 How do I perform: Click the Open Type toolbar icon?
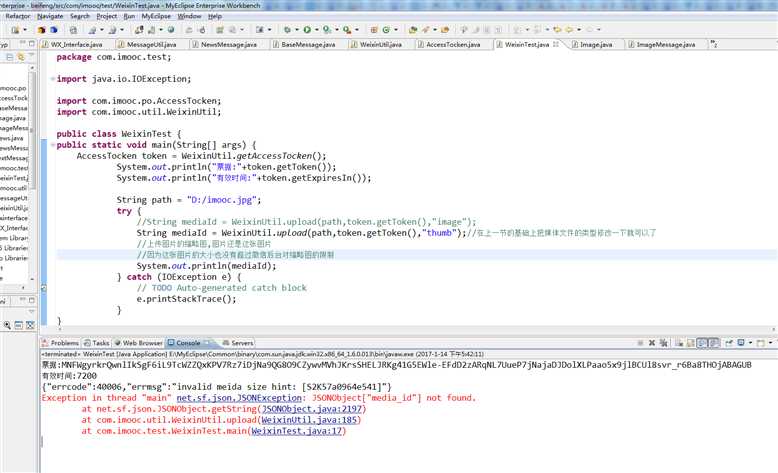(413, 30)
